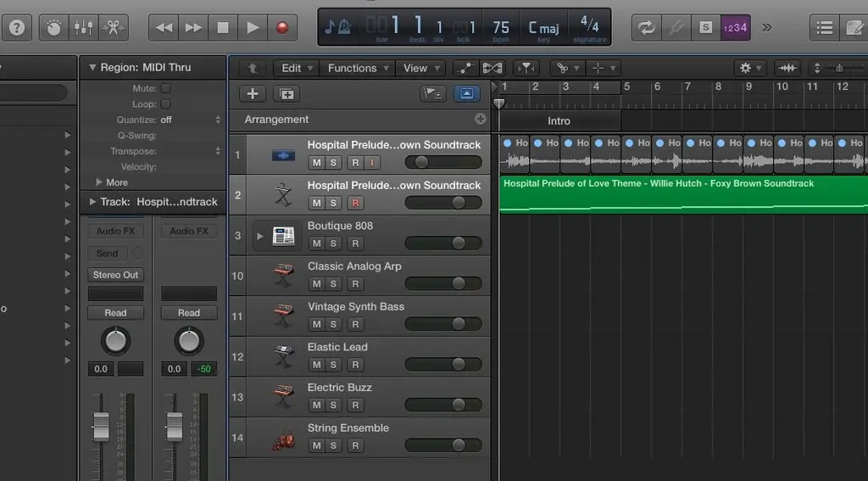Open the Quantize off dropdown
The height and width of the screenshot is (481, 868).
coord(191,120)
